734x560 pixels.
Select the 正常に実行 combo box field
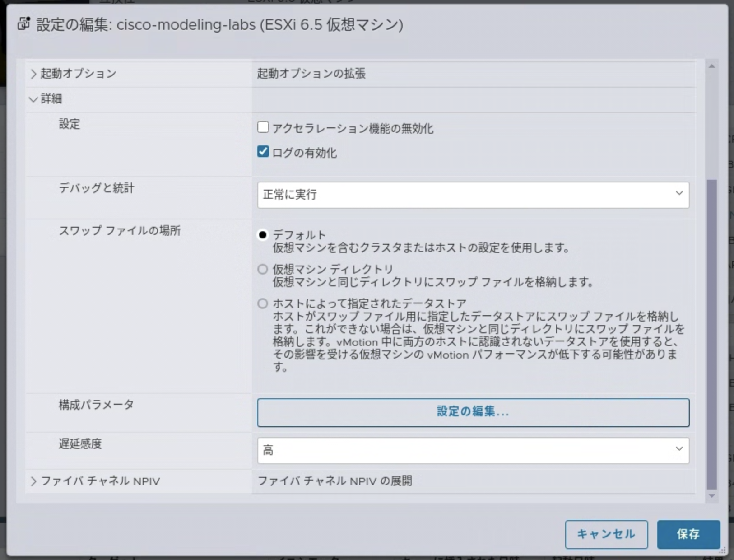pyautogui.click(x=451, y=195)
